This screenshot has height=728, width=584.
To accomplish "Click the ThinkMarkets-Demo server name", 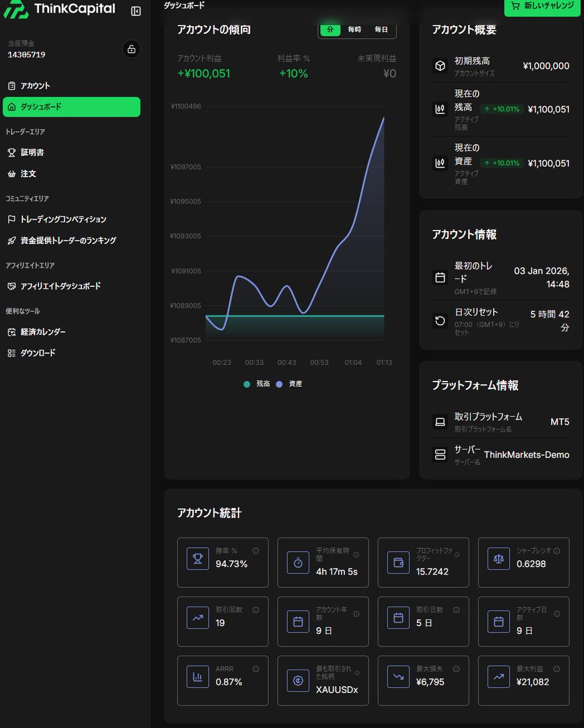I will 526,454.
